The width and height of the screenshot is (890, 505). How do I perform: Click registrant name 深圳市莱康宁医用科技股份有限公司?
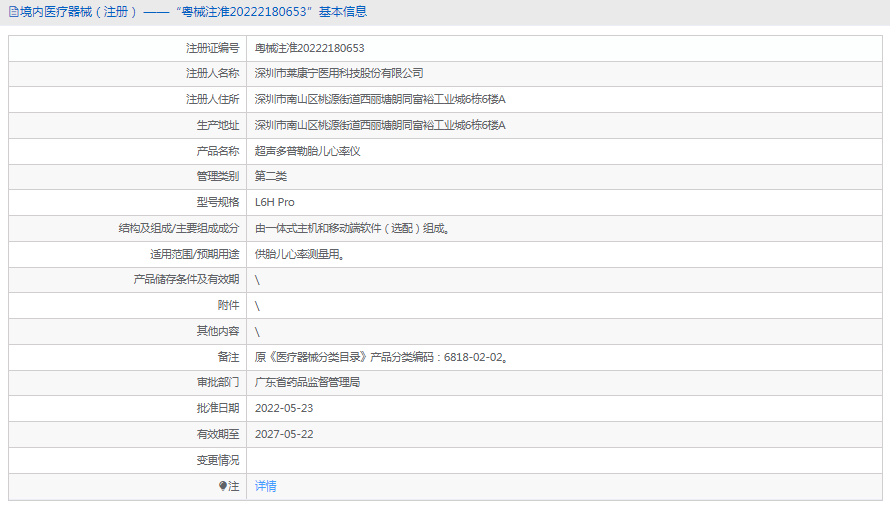coord(339,74)
